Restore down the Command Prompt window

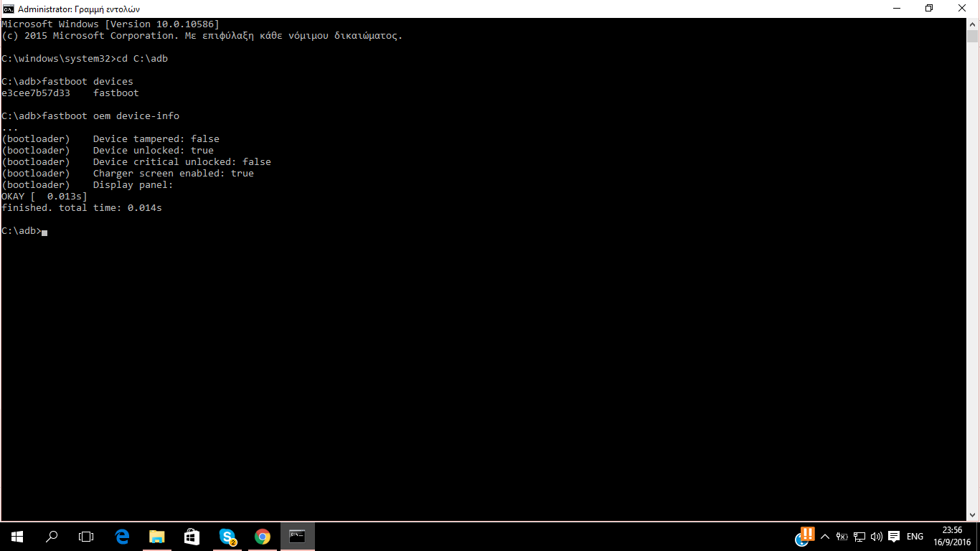pos(929,9)
